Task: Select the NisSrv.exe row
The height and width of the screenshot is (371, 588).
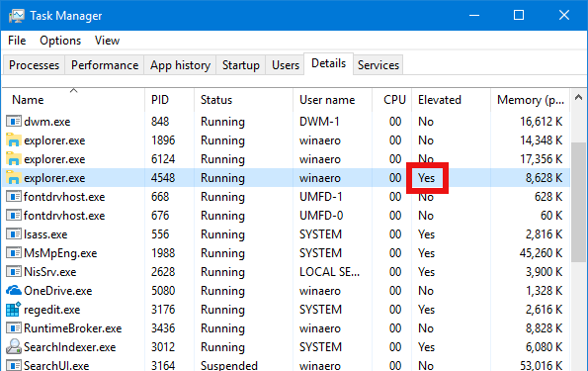Action: (x=287, y=271)
